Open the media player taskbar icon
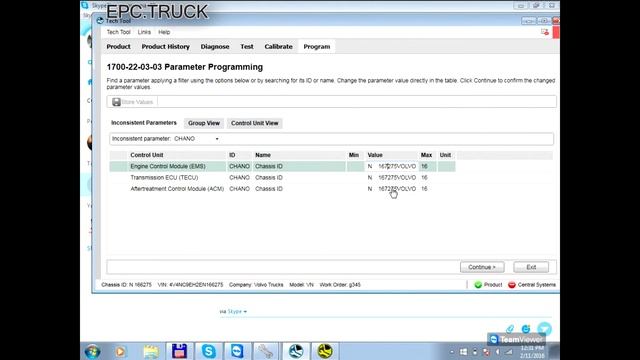 [120, 351]
